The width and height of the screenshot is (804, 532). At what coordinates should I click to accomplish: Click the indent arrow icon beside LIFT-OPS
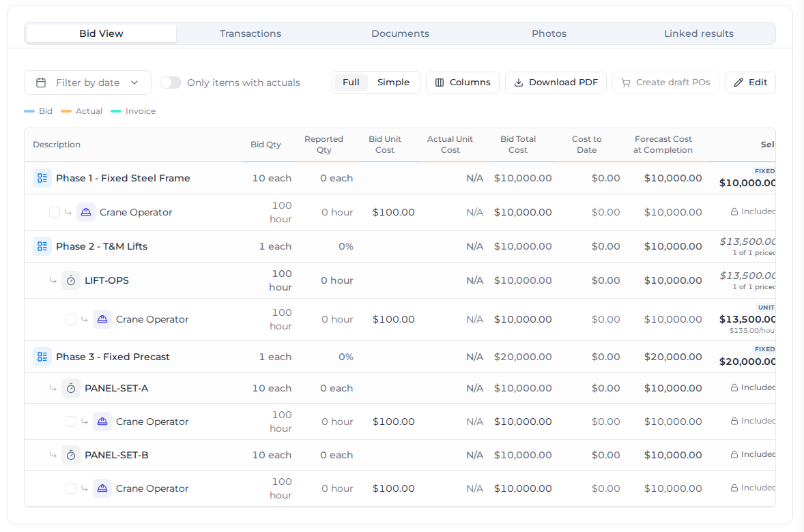(53, 280)
